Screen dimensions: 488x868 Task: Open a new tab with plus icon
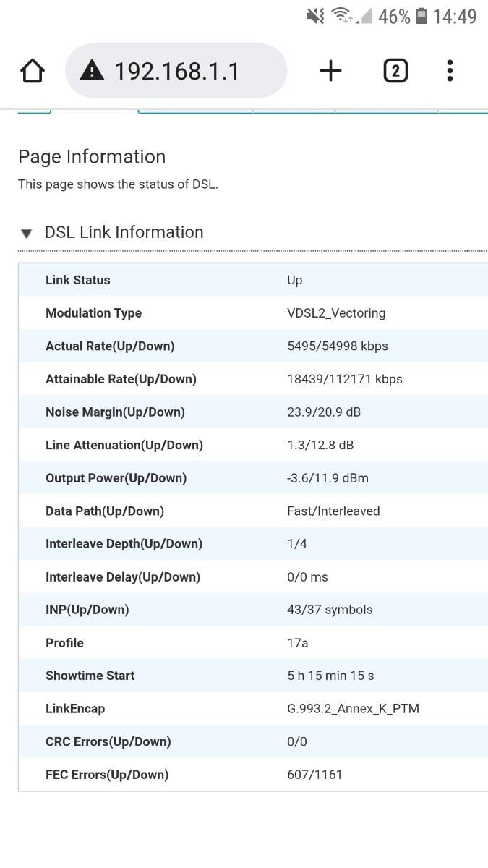(x=330, y=71)
